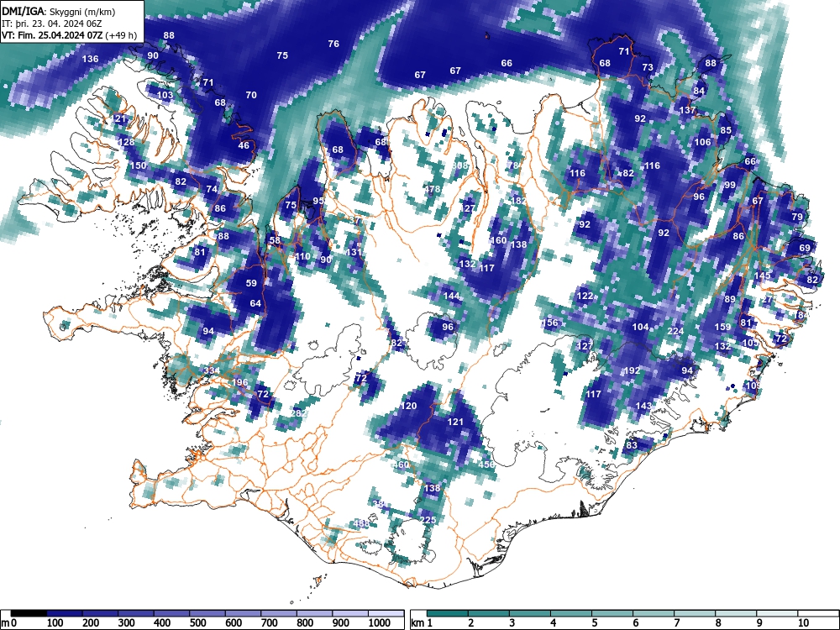Image resolution: width=840 pixels, height=630 pixels.
Task: Click the 'VT: Fim. 25.04.2024 07Z' valid time
Action: pos(52,36)
